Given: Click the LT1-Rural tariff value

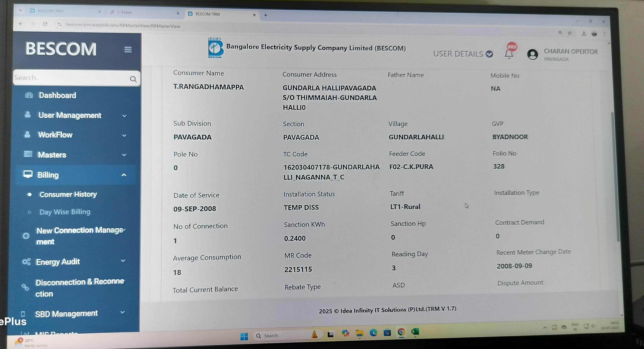Looking at the screenshot, I should 405,207.
